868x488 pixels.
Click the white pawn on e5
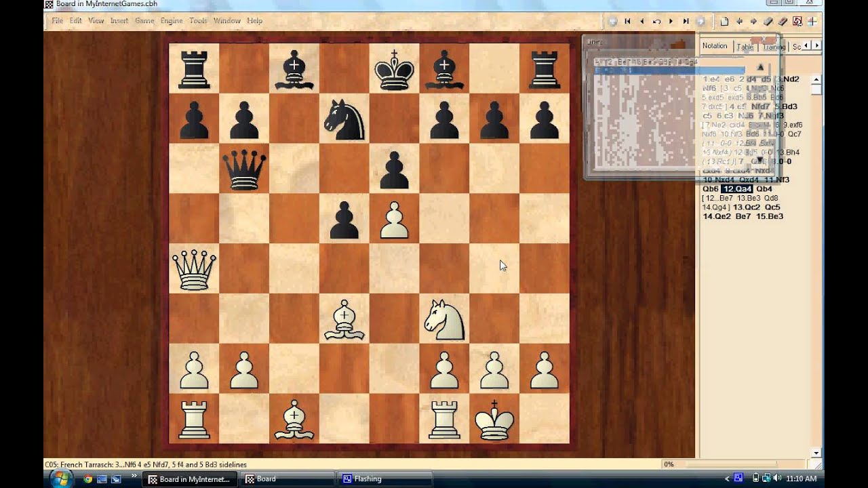(x=395, y=220)
